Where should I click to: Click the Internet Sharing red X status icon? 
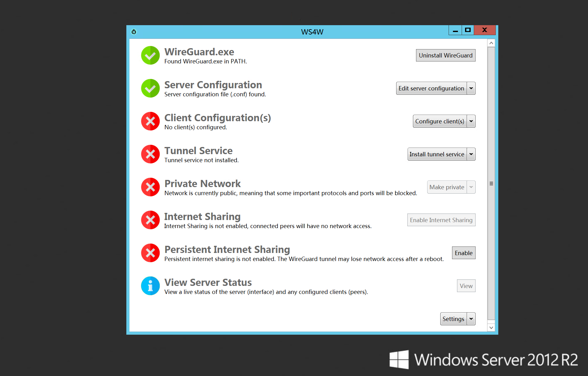click(x=150, y=220)
